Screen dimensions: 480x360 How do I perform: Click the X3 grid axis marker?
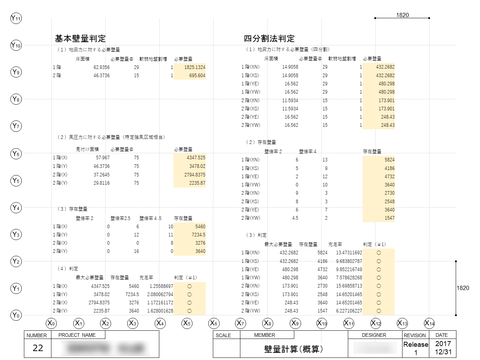point(132,323)
